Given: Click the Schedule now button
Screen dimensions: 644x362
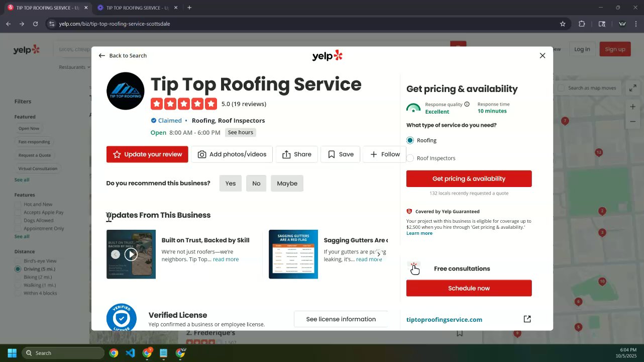Looking at the screenshot, I should (469, 288).
